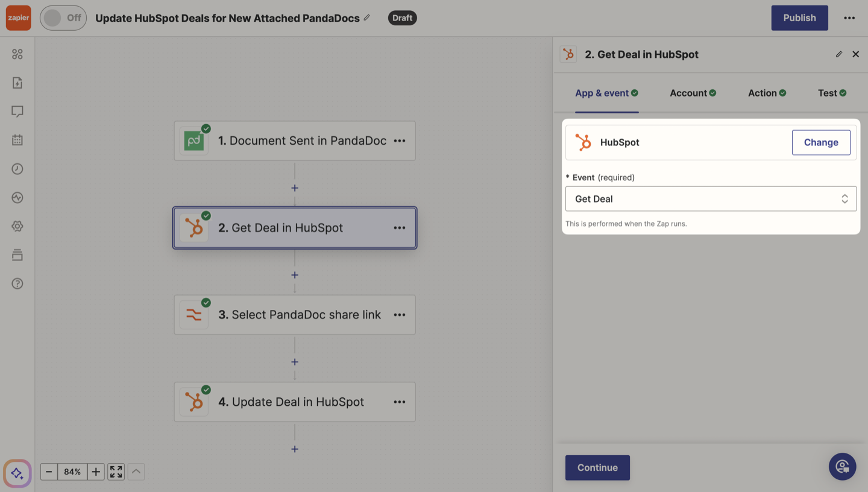Select step 2 Get Deal in HubSpot
The height and width of the screenshot is (492, 868).
295,228
